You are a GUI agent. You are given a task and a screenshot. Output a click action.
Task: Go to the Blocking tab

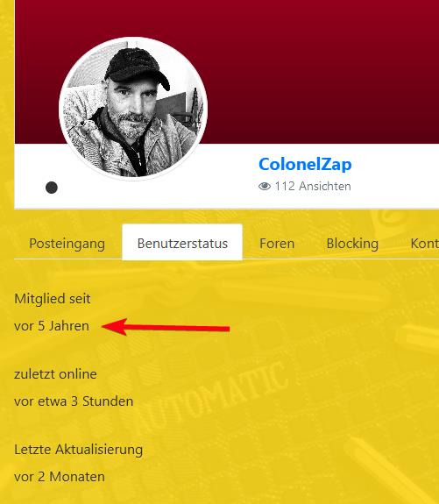tap(352, 244)
